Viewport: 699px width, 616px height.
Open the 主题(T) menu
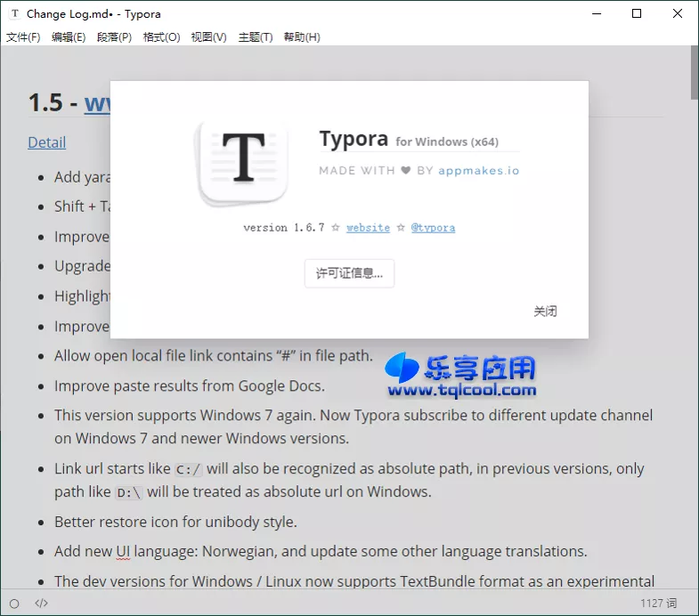[x=256, y=37]
